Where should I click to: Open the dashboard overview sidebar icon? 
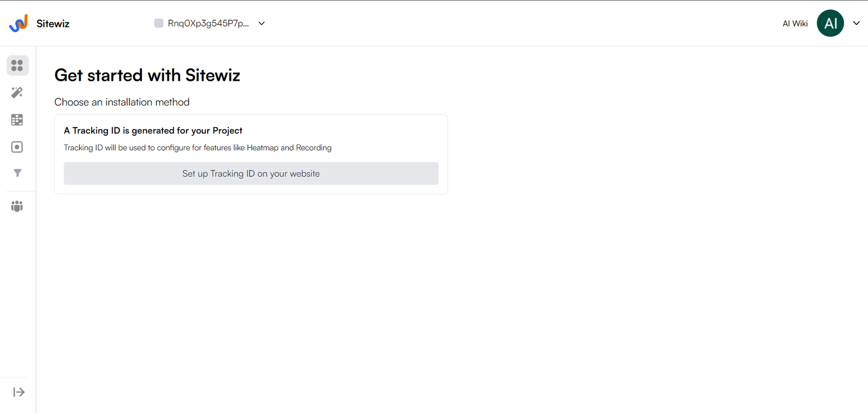coord(17,66)
